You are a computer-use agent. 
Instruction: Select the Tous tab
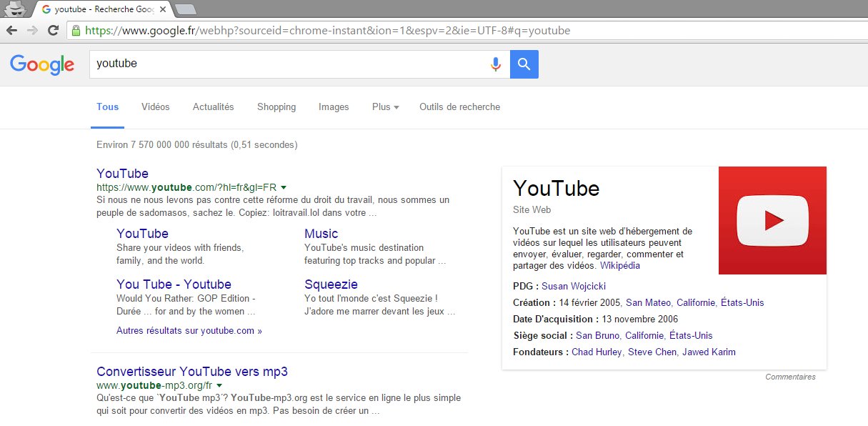pos(108,107)
